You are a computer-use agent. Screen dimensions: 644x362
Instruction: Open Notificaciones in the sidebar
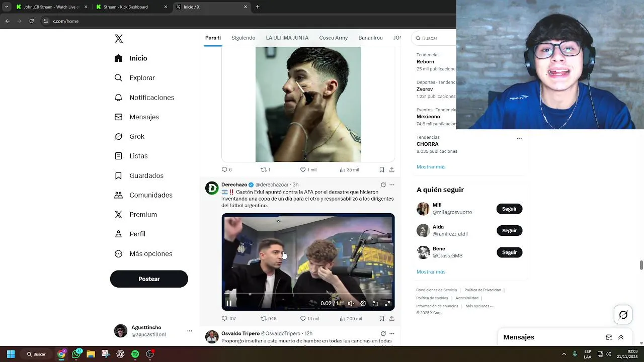point(144,98)
